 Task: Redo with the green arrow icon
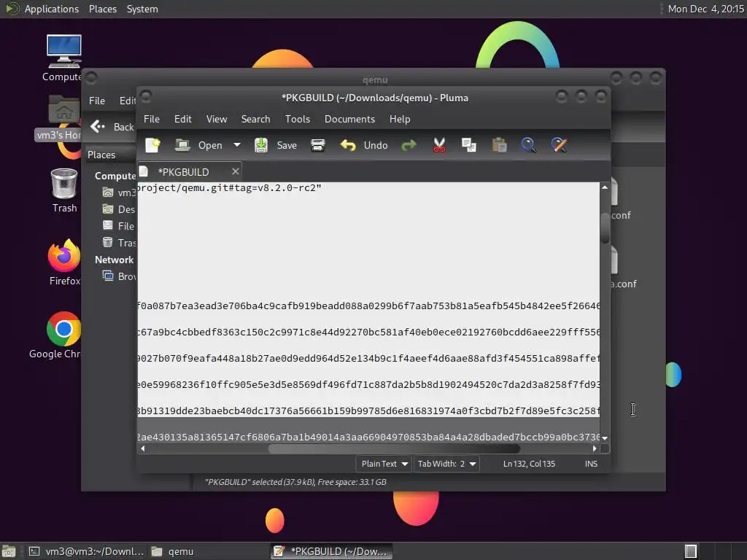[409, 145]
